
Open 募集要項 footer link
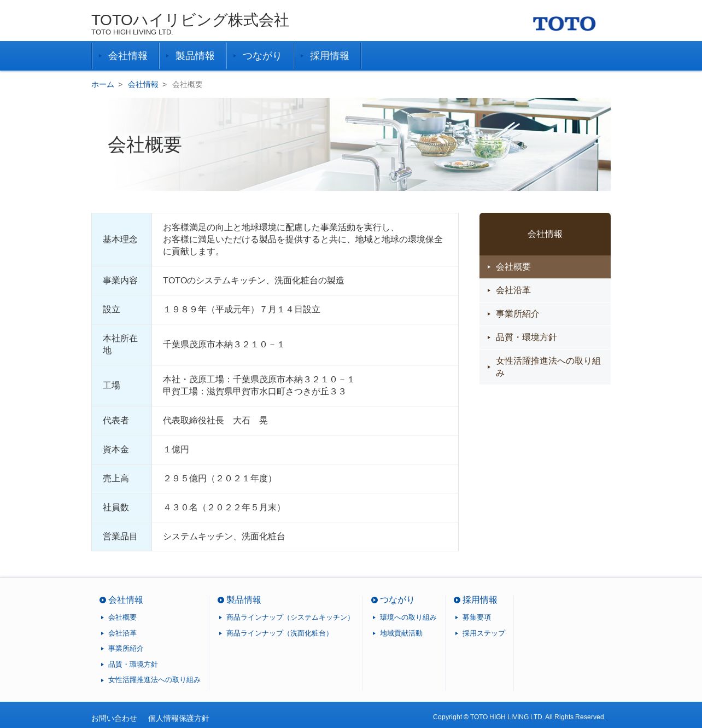[x=477, y=618]
